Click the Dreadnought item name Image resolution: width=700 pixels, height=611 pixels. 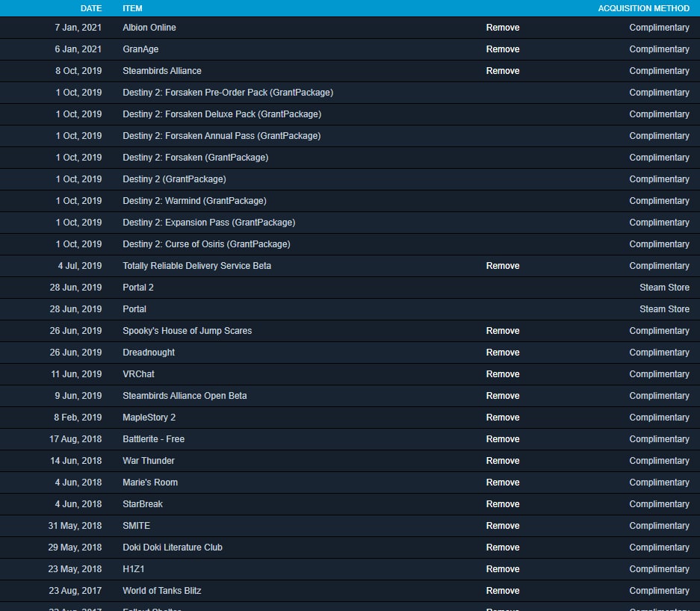click(149, 353)
